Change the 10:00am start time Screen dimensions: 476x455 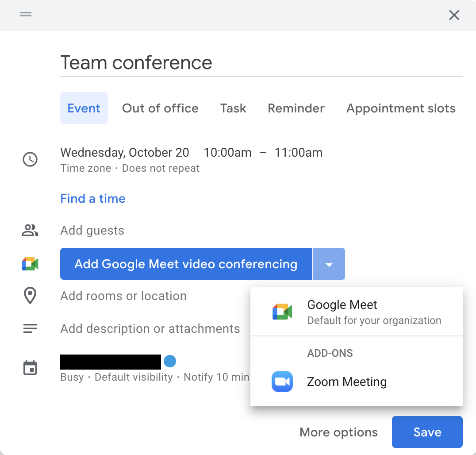[227, 152]
